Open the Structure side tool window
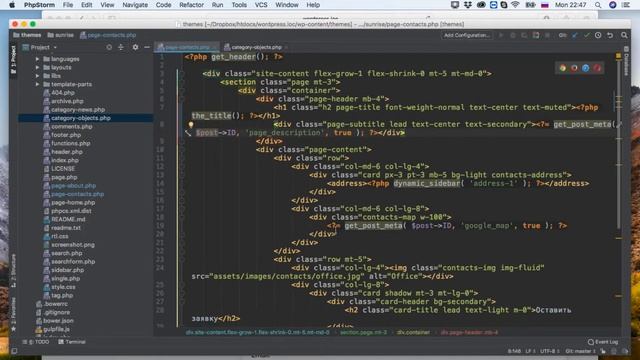Screen dimensions: 640x360 pos(13,271)
